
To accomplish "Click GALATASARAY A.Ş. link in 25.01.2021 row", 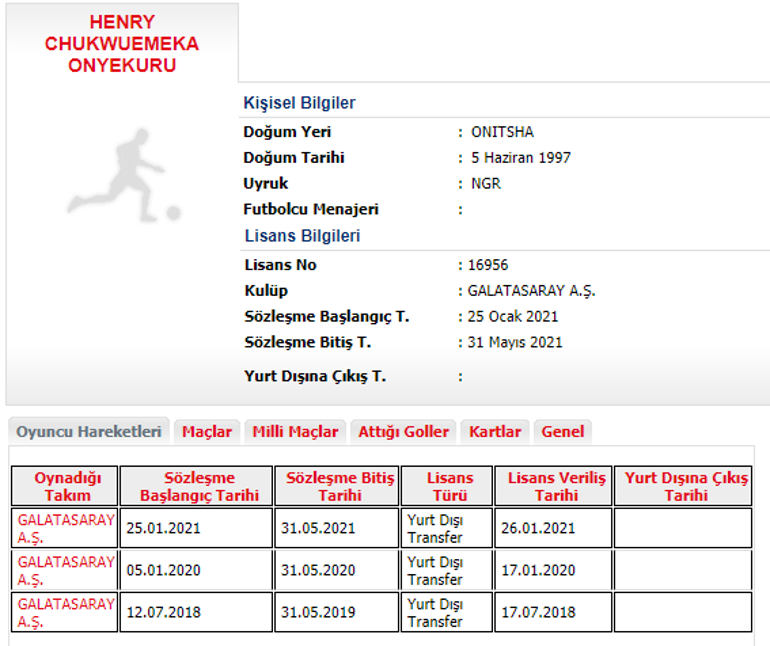I will click(x=66, y=528).
